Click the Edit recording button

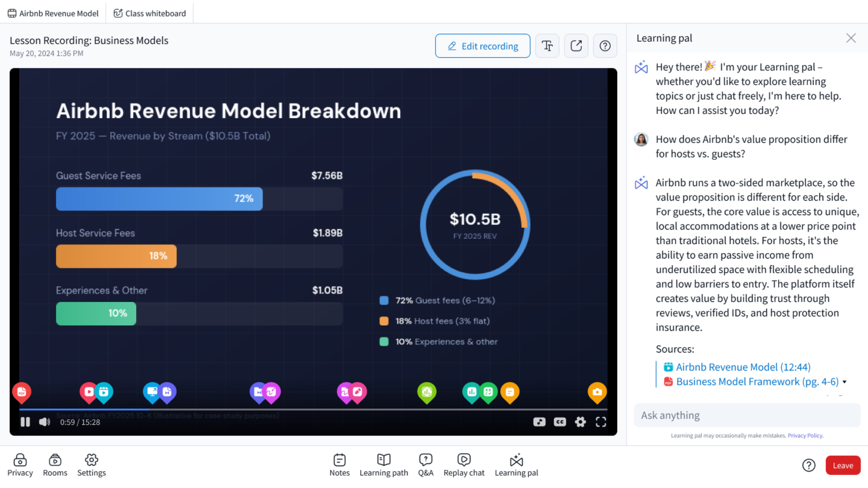(x=482, y=46)
